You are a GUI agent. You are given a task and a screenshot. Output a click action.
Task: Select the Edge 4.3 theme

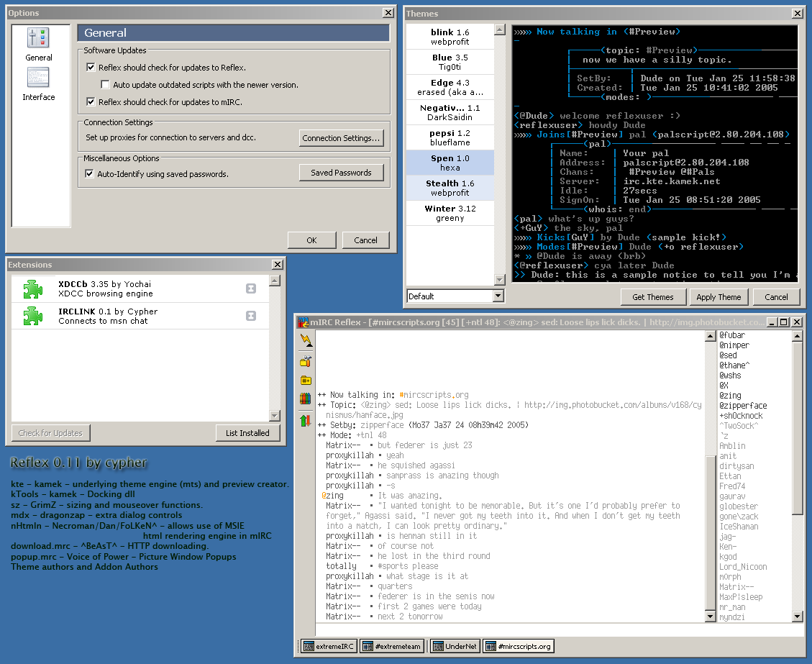tap(450, 87)
